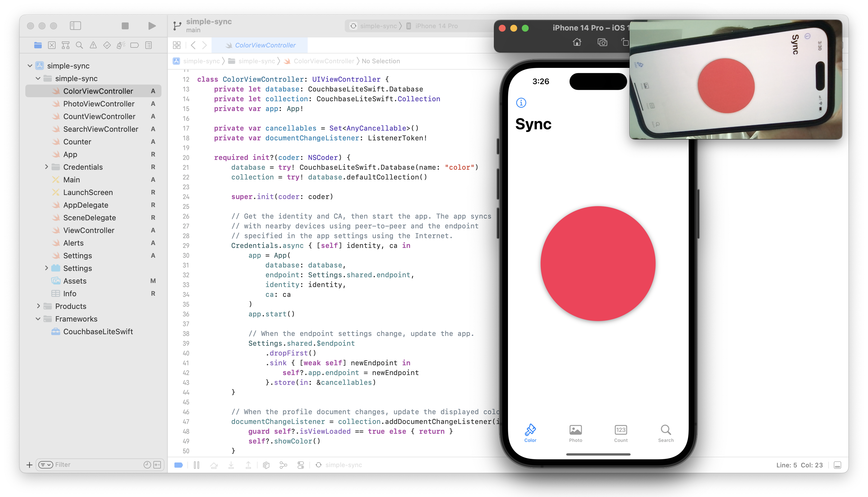Screen dimensions: 868x497
Task: Click the Run play button
Action: click(152, 26)
